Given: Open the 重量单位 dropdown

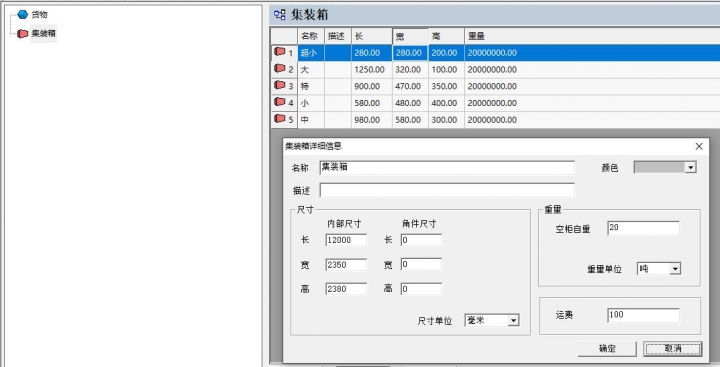Looking at the screenshot, I should point(675,269).
